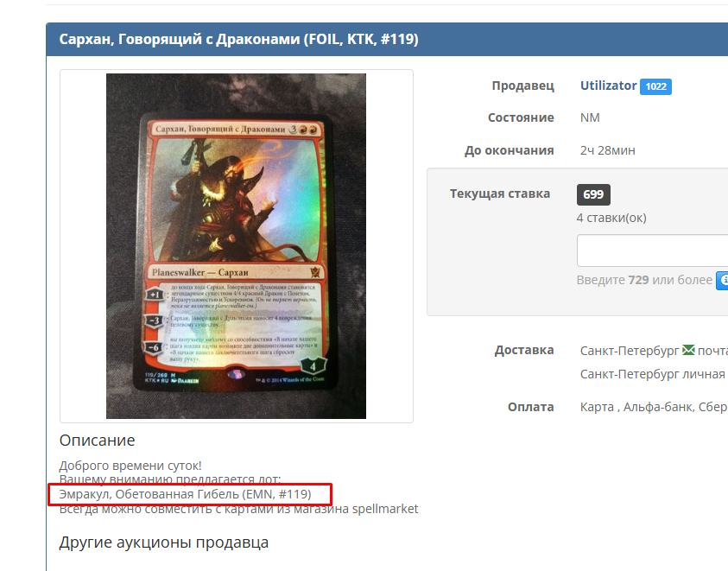Click the spellmarket shop mention line
This screenshot has height=571, width=728.
point(238,509)
